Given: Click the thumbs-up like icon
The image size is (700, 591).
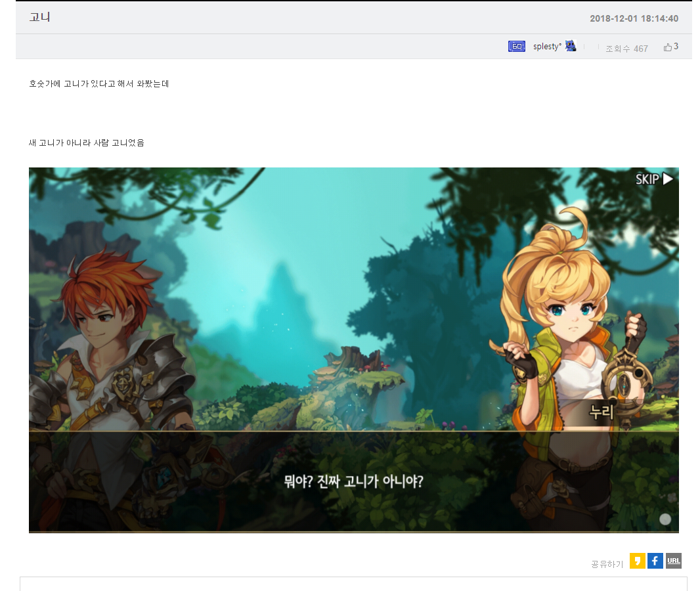Looking at the screenshot, I should (x=667, y=47).
